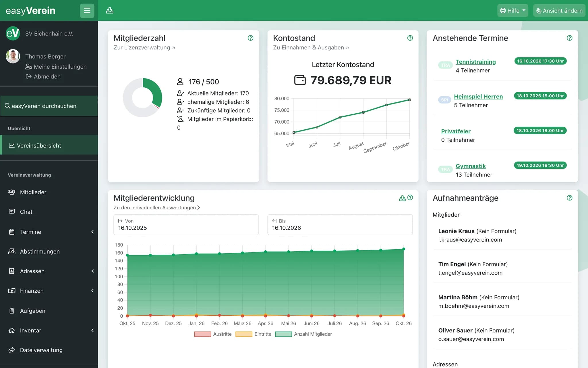Open the Heimspiel Herren appointment
Viewport: 588px width, 368px height.
click(478, 97)
